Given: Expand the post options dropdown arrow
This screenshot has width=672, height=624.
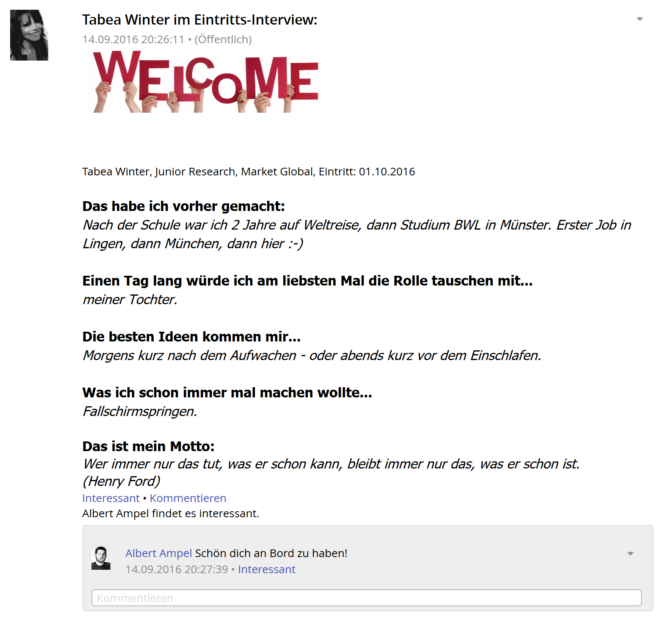Looking at the screenshot, I should pos(640,19).
